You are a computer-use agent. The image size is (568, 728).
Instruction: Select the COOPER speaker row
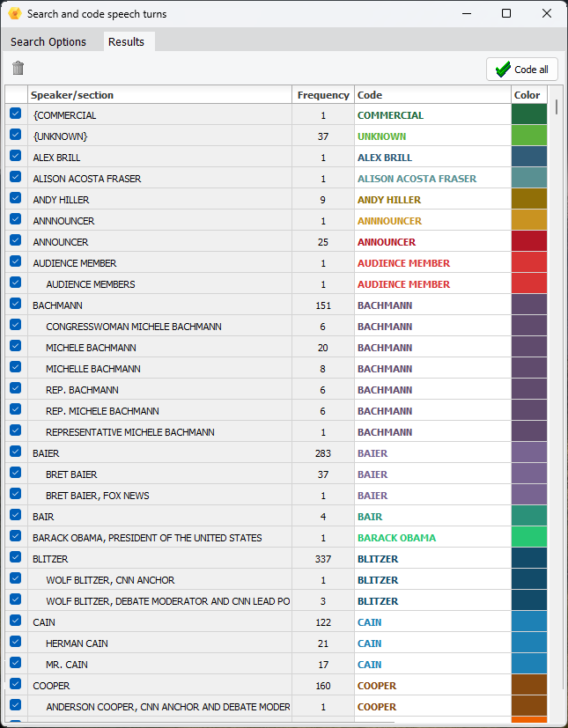(276, 686)
